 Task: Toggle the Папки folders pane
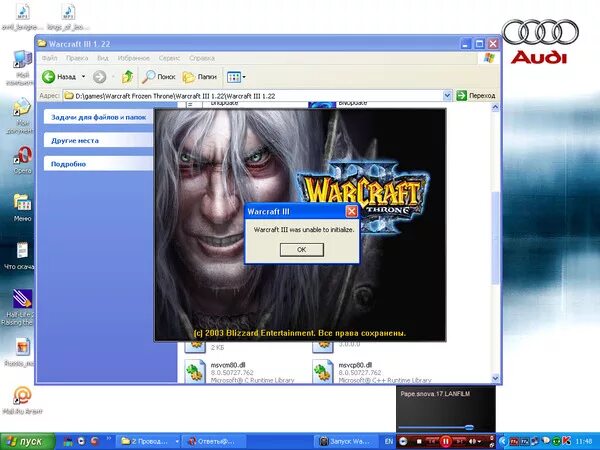(x=199, y=77)
